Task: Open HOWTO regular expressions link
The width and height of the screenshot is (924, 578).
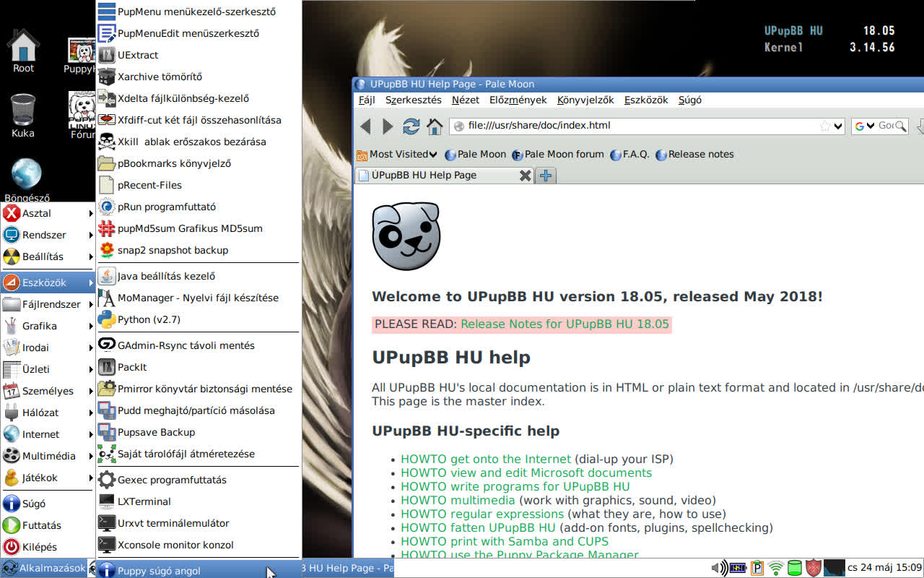Action: click(x=482, y=514)
